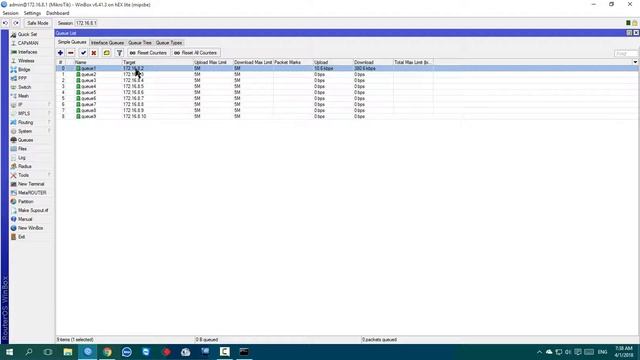Sort by Target column header
This screenshot has width=640, height=360.
pyautogui.click(x=158, y=62)
